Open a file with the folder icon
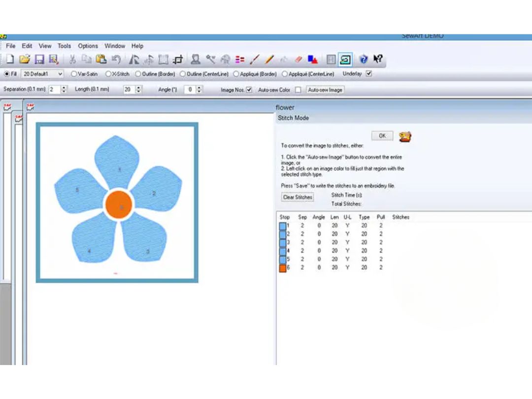 (x=25, y=60)
